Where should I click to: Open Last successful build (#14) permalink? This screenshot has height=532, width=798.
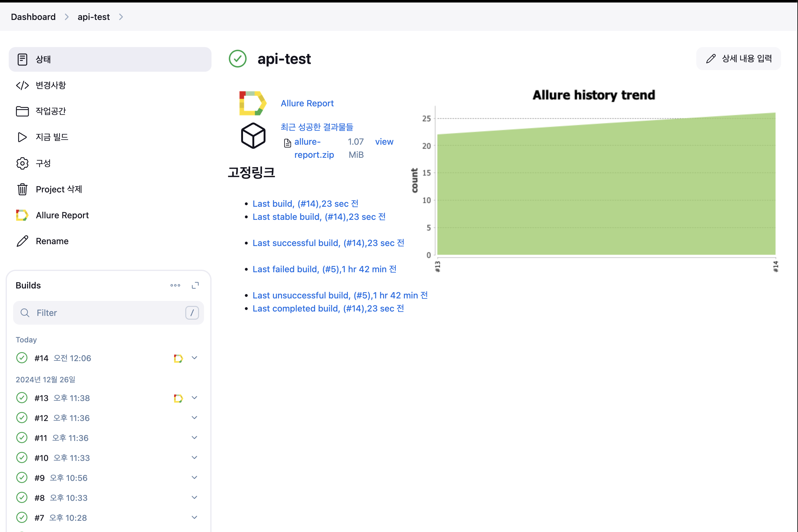pyautogui.click(x=328, y=243)
